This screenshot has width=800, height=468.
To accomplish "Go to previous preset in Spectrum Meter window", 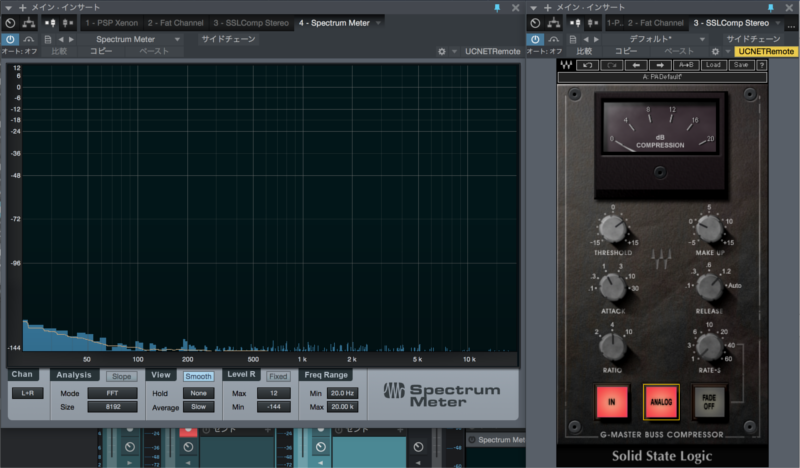I will pos(61,39).
